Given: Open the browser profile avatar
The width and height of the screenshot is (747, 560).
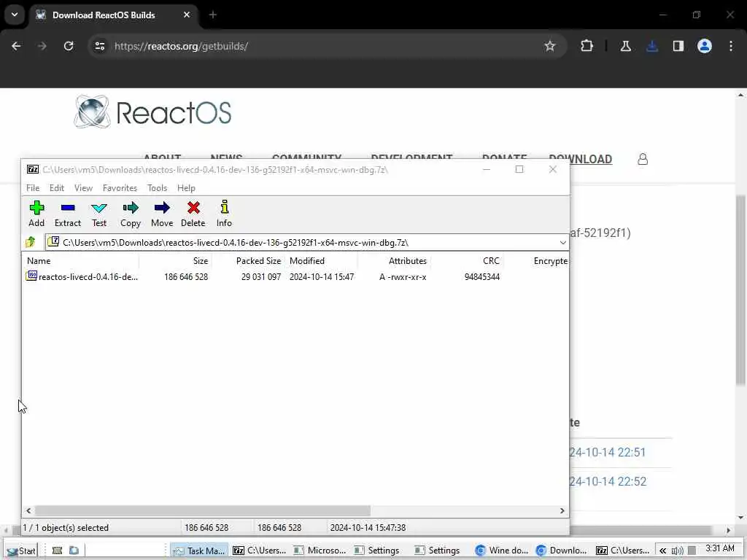Looking at the screenshot, I should point(705,46).
